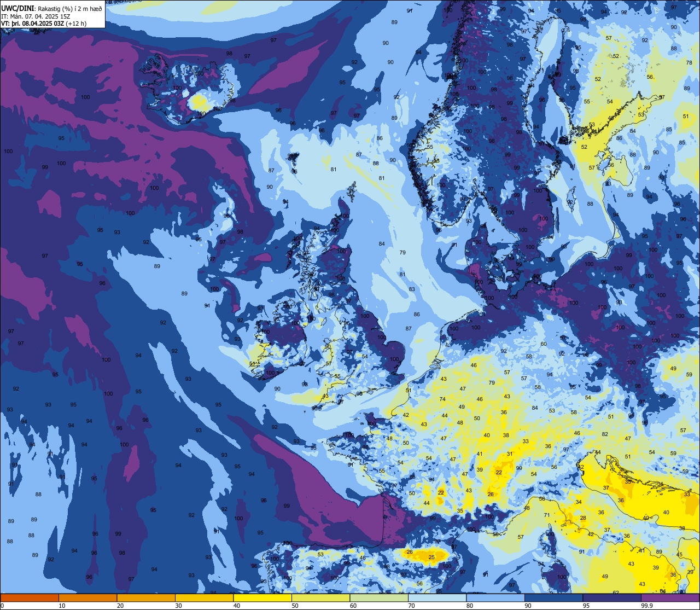Click the 10–20 orange legend swatch

coord(87,597)
